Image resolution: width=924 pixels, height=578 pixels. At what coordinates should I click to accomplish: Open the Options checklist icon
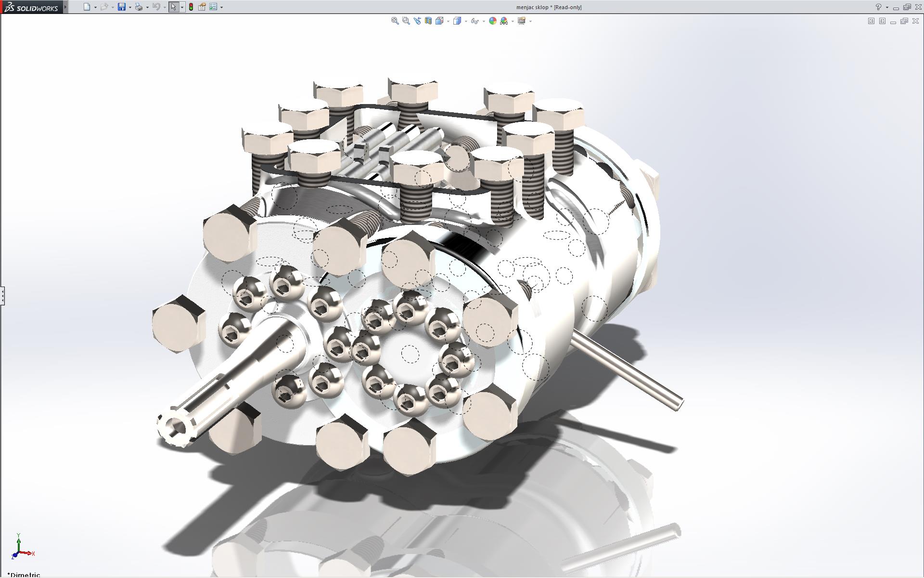click(213, 7)
